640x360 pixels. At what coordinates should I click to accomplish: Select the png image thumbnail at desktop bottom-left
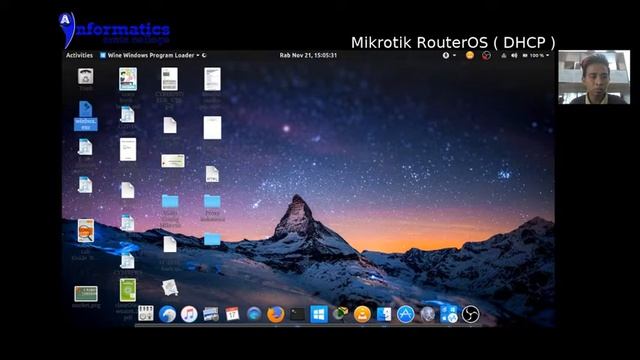[86, 294]
